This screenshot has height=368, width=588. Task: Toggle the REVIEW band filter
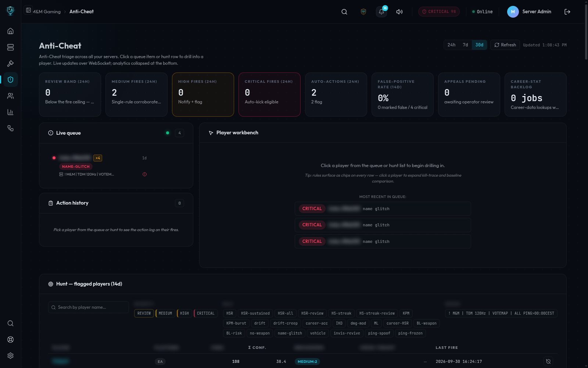click(144, 314)
